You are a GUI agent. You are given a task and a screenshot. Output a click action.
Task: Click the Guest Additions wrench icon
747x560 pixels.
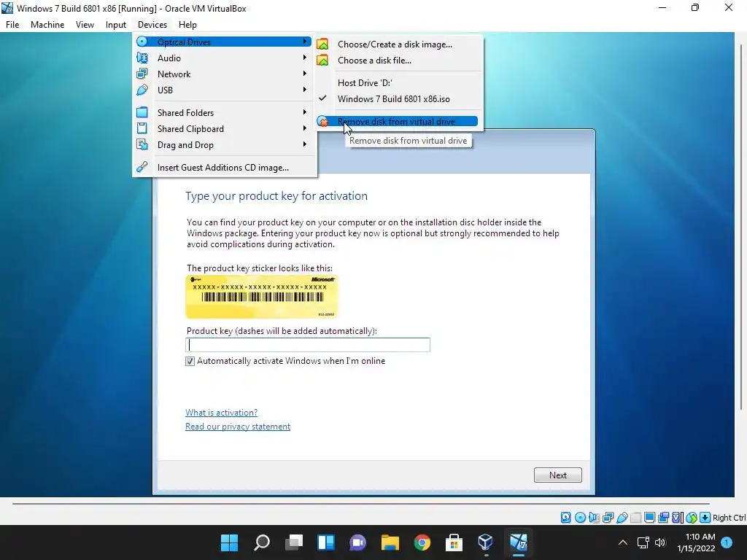pyautogui.click(x=142, y=167)
